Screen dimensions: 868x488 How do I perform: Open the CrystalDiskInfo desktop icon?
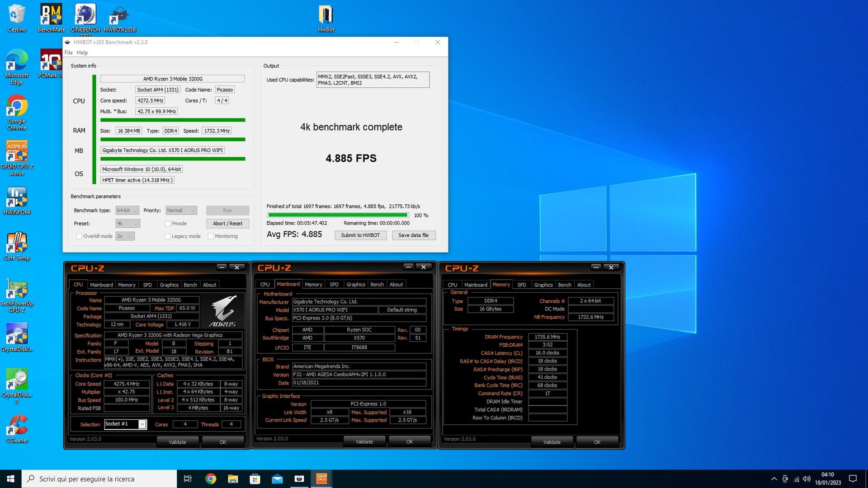tap(17, 338)
